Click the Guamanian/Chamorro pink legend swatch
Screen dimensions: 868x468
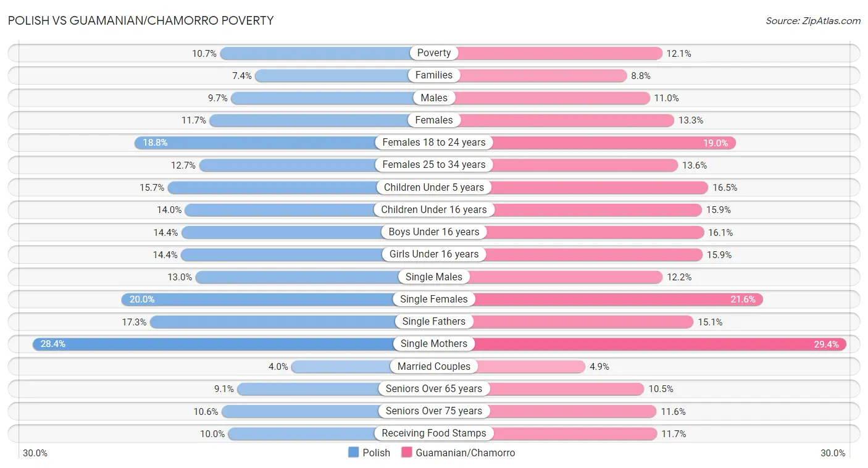pyautogui.click(x=407, y=453)
